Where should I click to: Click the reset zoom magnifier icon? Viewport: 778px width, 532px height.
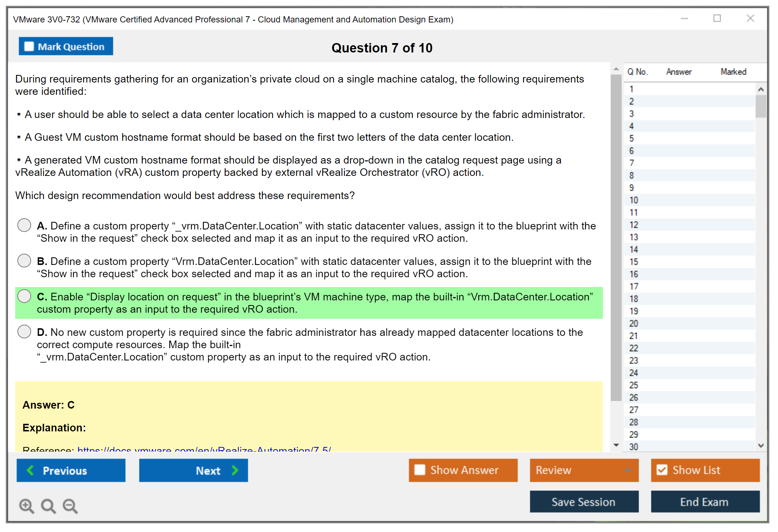(x=48, y=506)
